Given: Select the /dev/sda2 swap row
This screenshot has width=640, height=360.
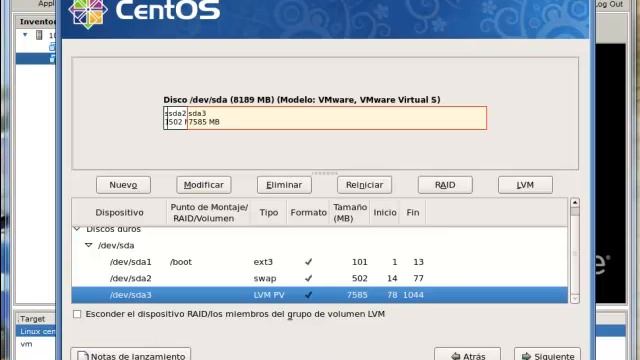Looking at the screenshot, I should pyautogui.click(x=320, y=278).
